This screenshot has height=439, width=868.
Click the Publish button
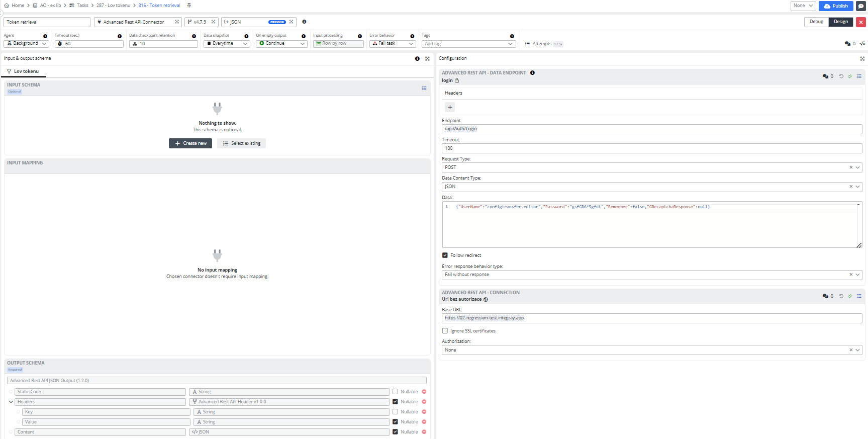[x=835, y=6]
